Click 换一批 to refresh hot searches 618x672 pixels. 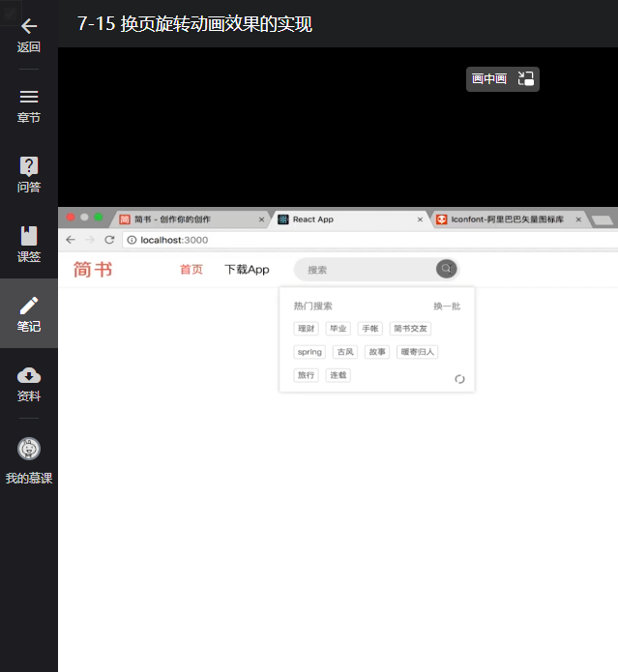point(447,306)
